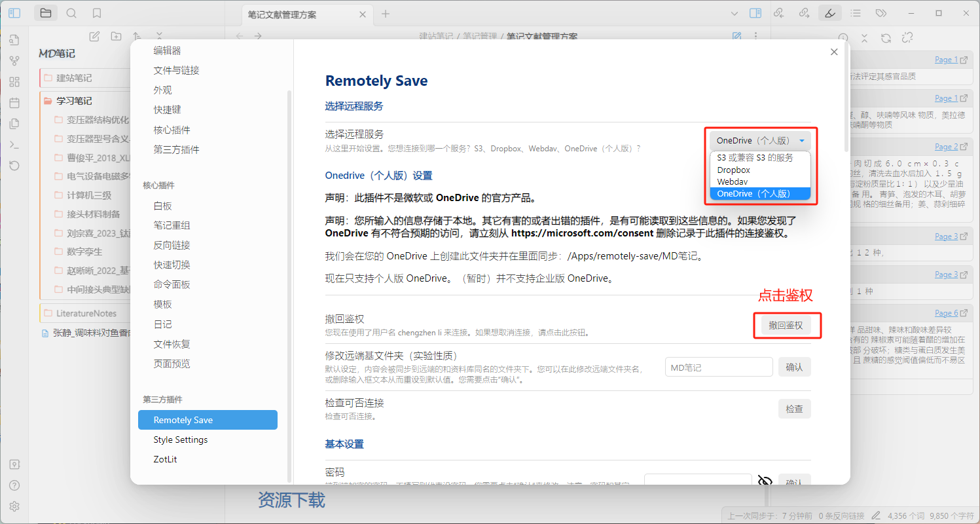980x524 pixels.
Task: Open the remote service select box
Action: click(760, 141)
